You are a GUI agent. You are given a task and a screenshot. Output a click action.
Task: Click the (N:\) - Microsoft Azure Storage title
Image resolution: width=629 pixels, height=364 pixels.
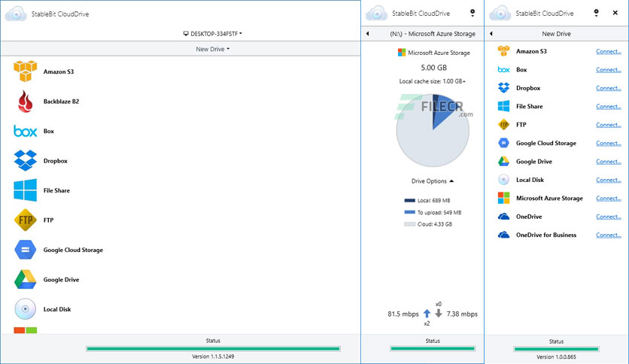(x=433, y=34)
